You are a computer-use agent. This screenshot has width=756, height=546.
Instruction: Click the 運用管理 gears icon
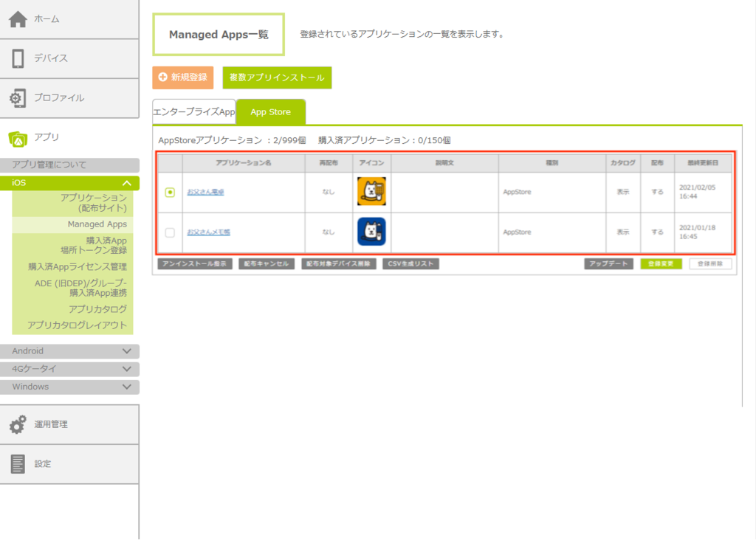pyautogui.click(x=18, y=425)
